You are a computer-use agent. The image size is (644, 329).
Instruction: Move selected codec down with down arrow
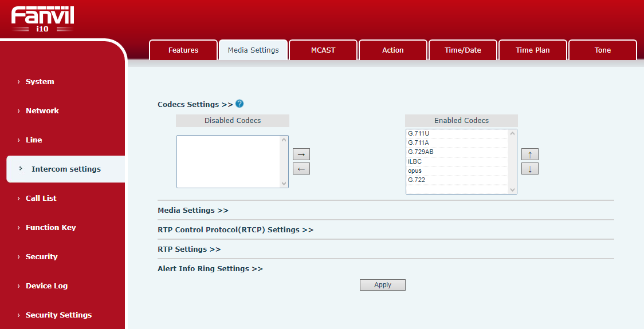tap(529, 169)
